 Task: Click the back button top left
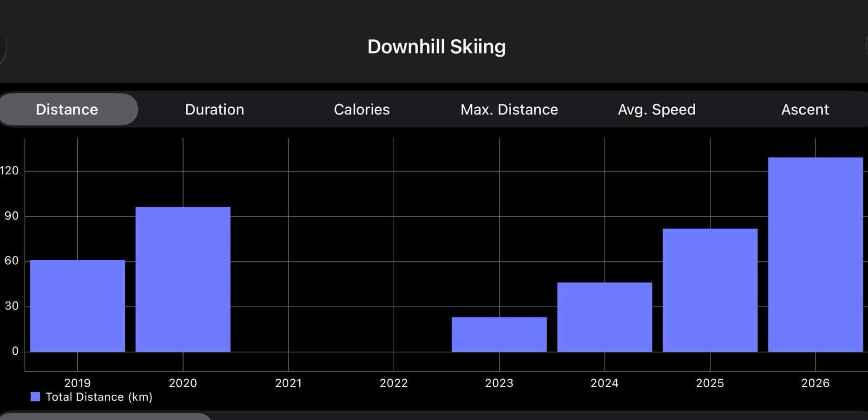point(4,46)
